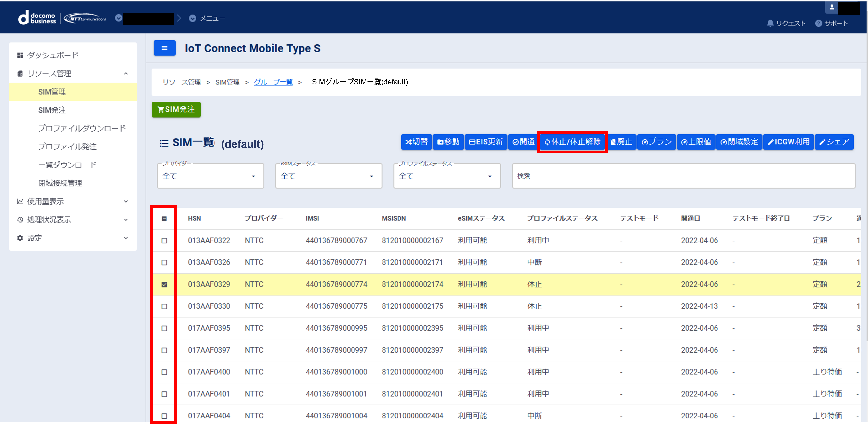Toggle the header select-all checkbox
This screenshot has width=868, height=424.
click(x=164, y=219)
